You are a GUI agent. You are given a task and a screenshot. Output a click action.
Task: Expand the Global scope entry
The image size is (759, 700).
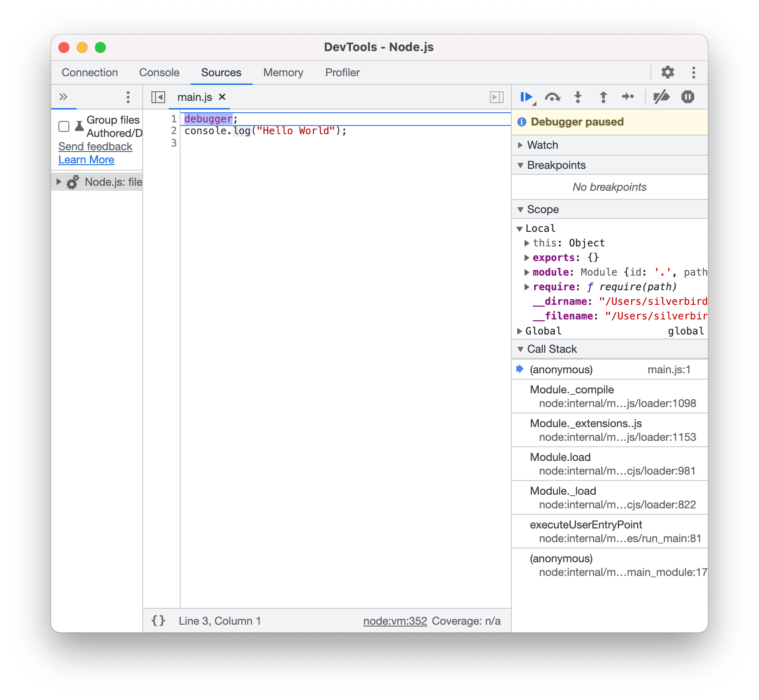tap(520, 331)
